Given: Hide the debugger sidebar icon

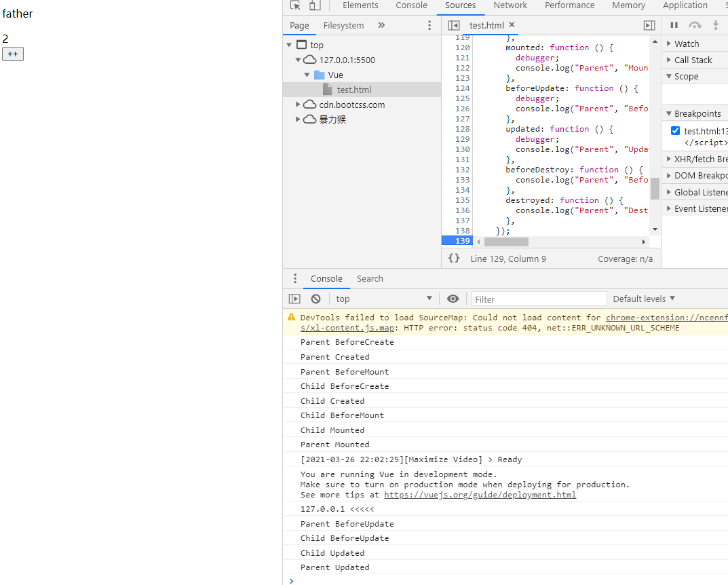Looking at the screenshot, I should point(649,26).
